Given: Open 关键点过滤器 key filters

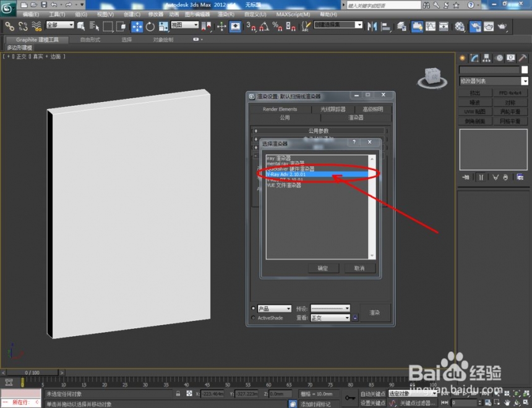Looking at the screenshot, I should pyautogui.click(x=418, y=403).
